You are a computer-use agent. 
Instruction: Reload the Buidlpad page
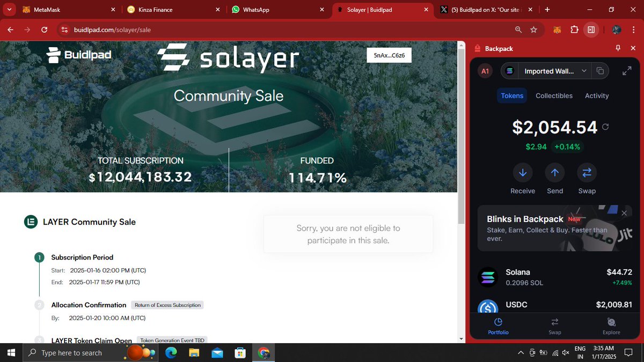click(x=45, y=30)
